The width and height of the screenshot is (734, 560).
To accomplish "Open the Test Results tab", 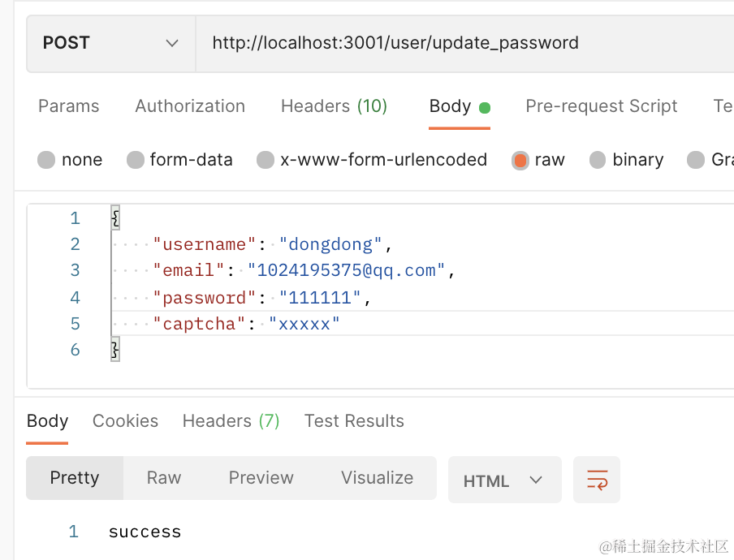I will 354,421.
